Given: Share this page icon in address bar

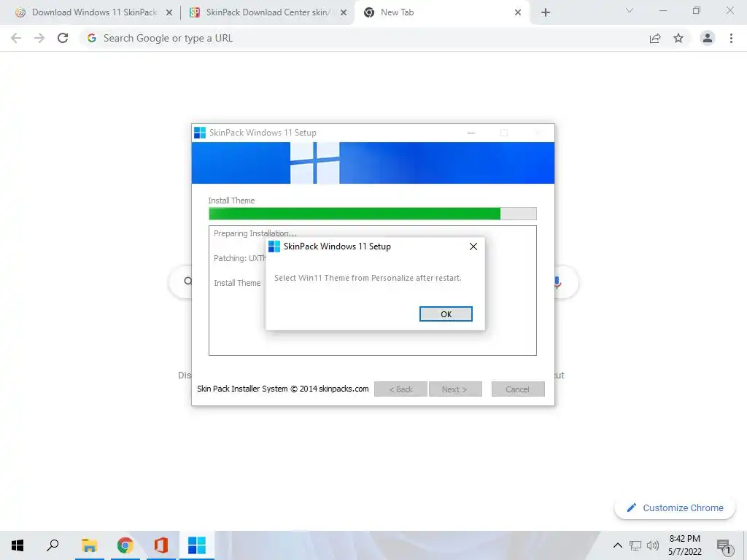Looking at the screenshot, I should pyautogui.click(x=655, y=38).
